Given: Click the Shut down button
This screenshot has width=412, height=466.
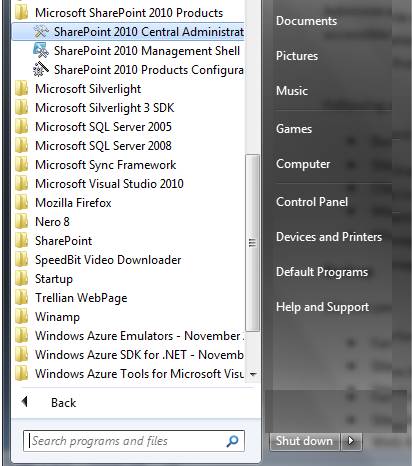Looking at the screenshot, I should (304, 441).
